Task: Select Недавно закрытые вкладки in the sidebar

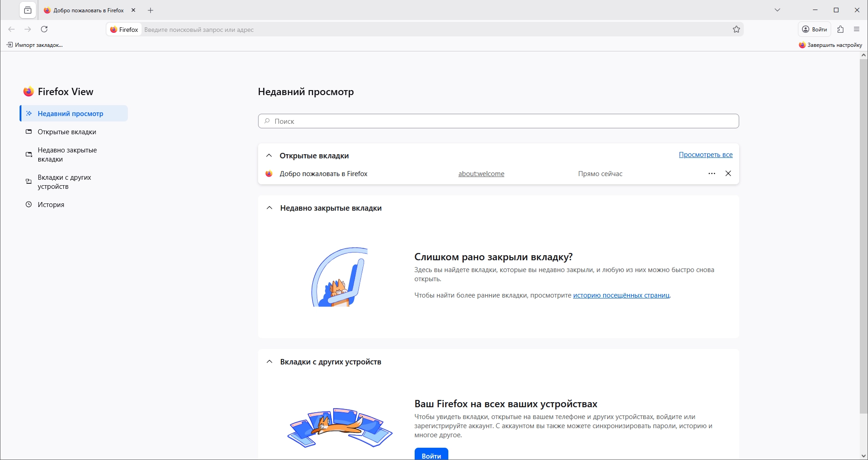Action: click(x=74, y=155)
